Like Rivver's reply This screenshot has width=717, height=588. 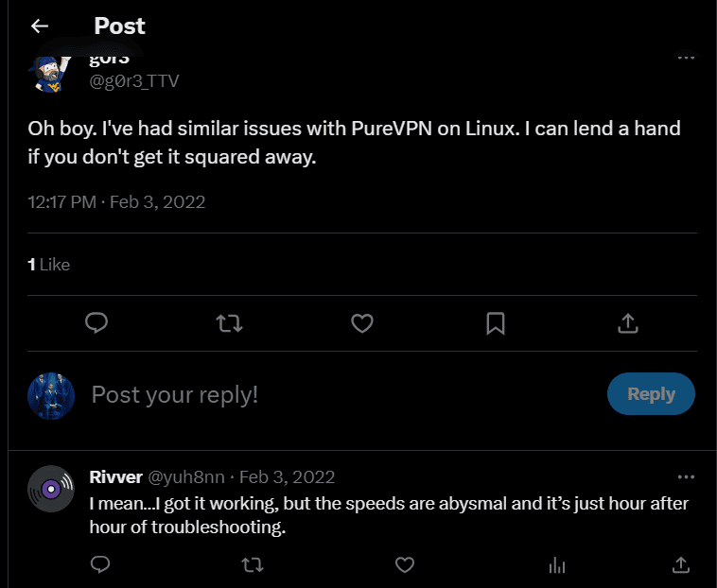(405, 565)
